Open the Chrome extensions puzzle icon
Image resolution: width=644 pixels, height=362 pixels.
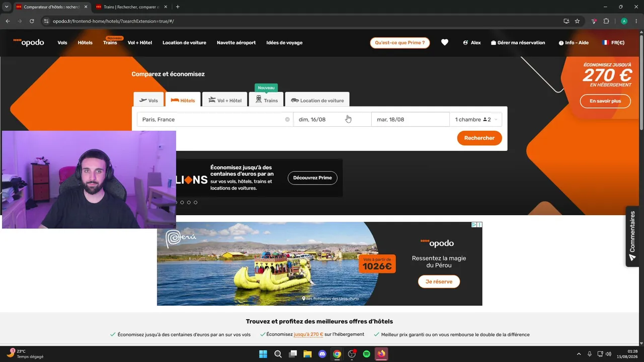point(606,21)
